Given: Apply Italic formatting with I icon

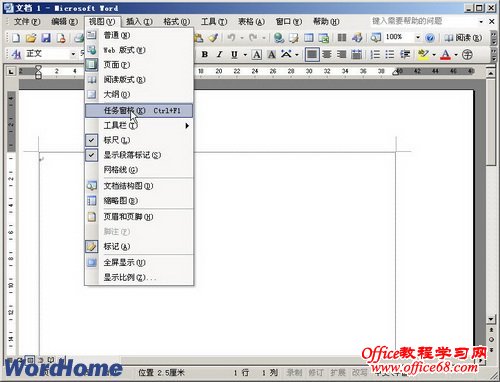Looking at the screenshot, I should pos(219,54).
